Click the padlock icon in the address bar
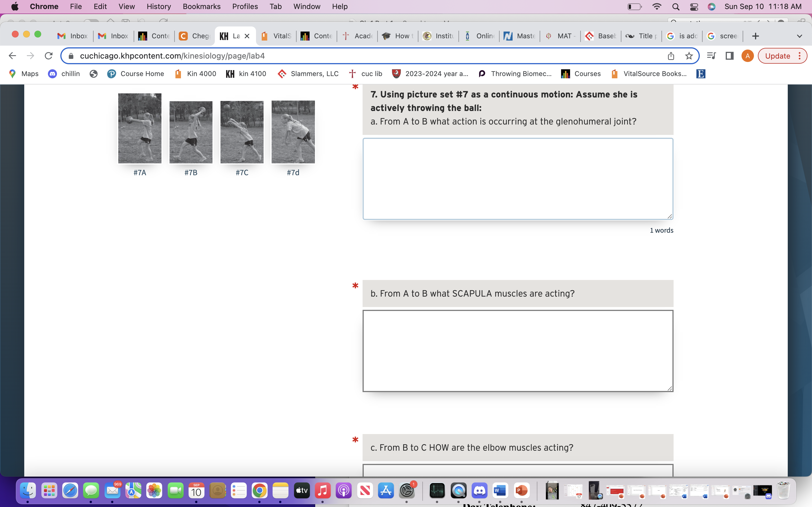 [71, 56]
